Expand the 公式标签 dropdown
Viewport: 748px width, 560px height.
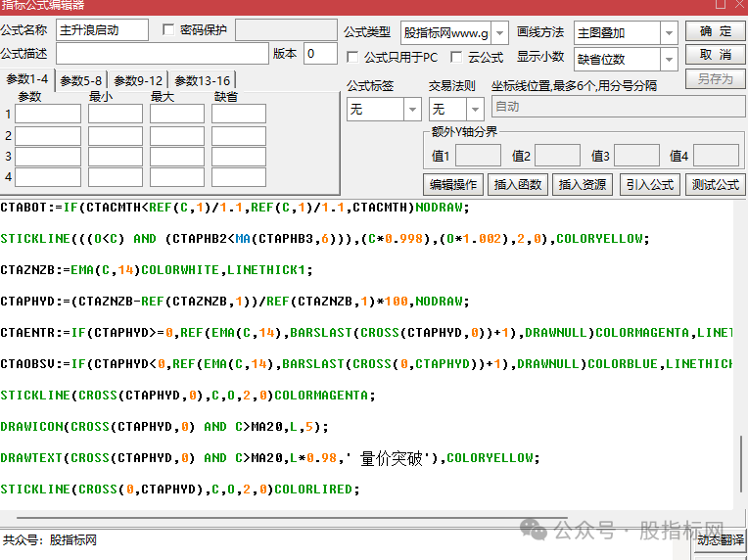click(x=412, y=110)
